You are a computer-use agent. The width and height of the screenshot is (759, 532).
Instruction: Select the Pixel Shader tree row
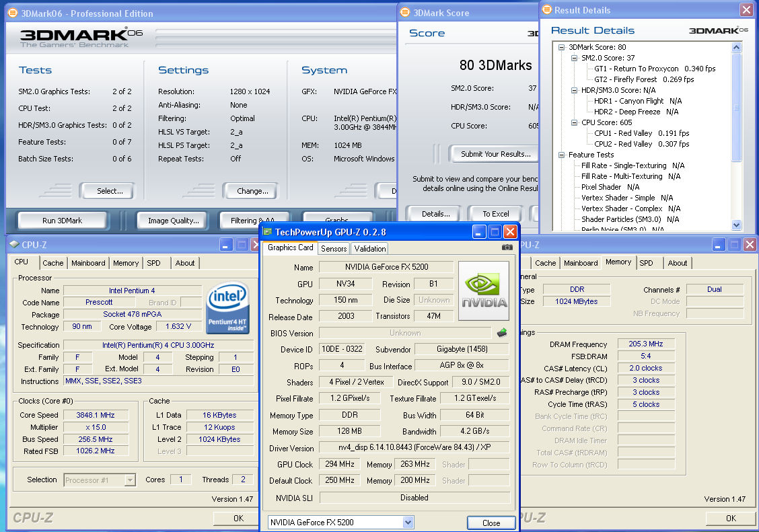point(610,187)
